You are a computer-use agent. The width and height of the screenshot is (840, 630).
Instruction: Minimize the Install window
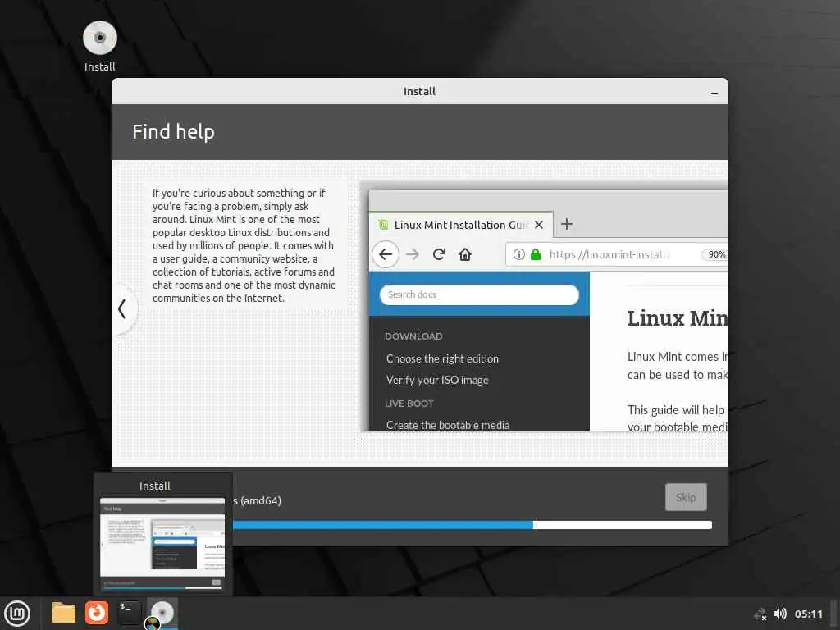[714, 92]
